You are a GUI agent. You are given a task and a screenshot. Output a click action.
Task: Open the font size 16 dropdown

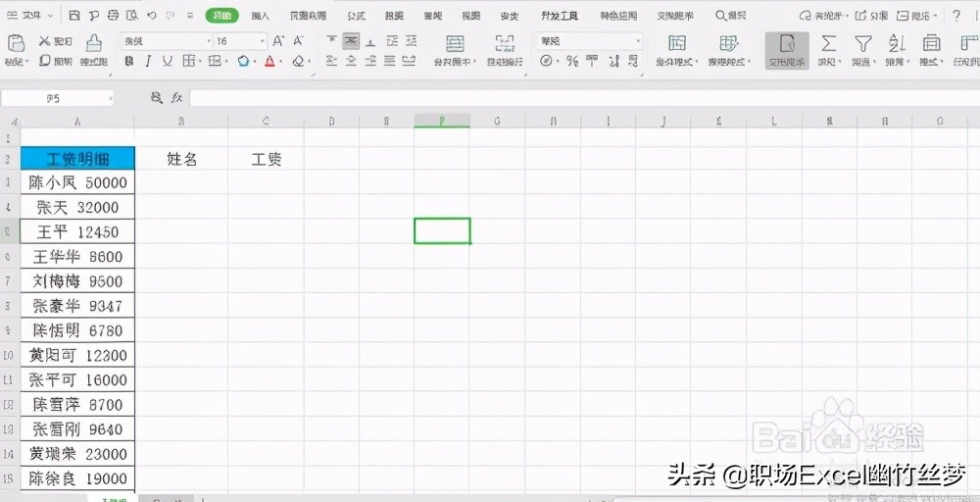coord(263,41)
